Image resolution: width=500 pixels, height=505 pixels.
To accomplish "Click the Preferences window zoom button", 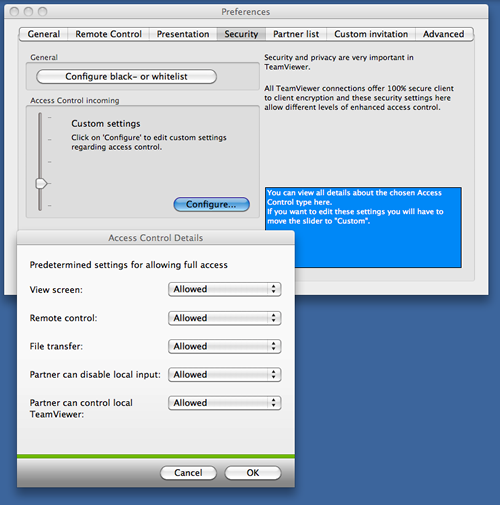I will 42,12.
